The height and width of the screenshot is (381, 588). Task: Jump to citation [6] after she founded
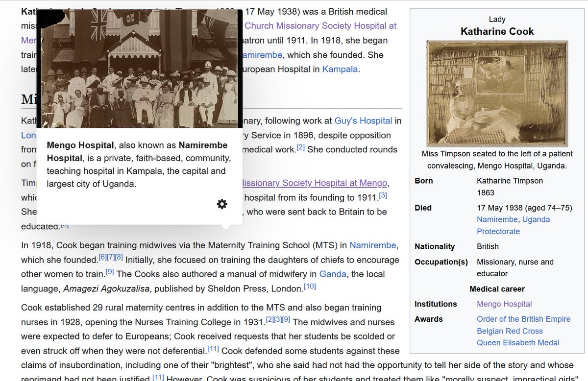pos(102,257)
